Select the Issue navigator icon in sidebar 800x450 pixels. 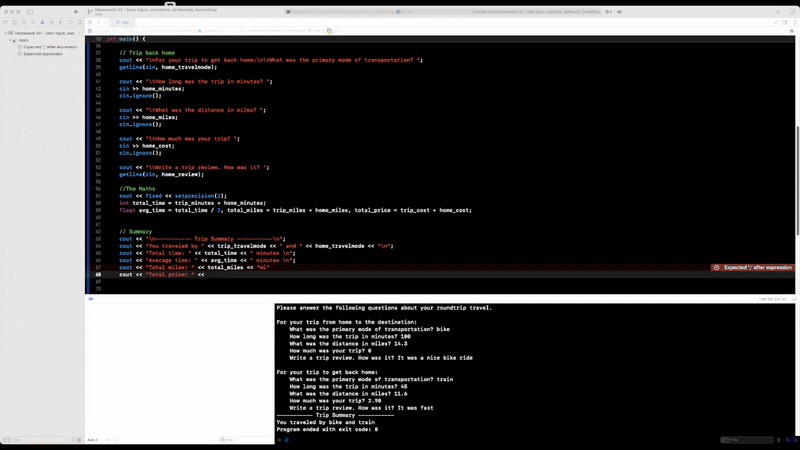[x=41, y=23]
